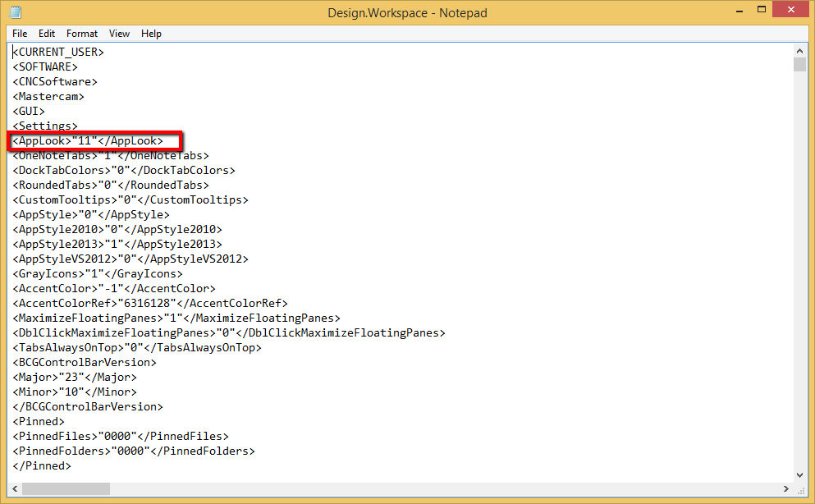Click the AppStyle2010 "0" line
The image size is (815, 504).
point(117,230)
